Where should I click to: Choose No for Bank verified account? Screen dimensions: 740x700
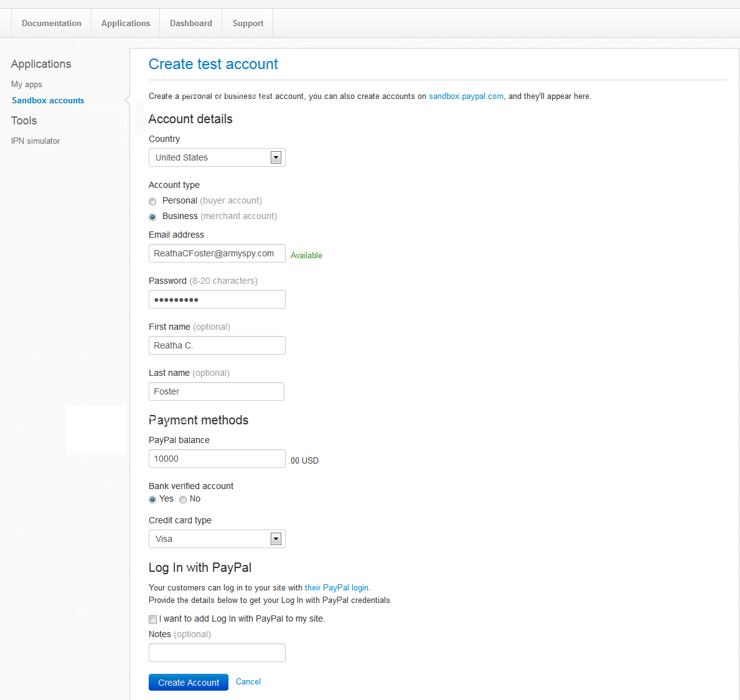[182, 500]
